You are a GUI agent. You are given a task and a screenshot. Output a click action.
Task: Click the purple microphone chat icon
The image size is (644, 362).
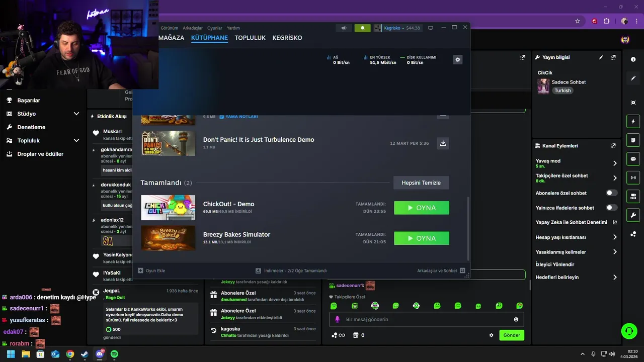[x=337, y=319]
